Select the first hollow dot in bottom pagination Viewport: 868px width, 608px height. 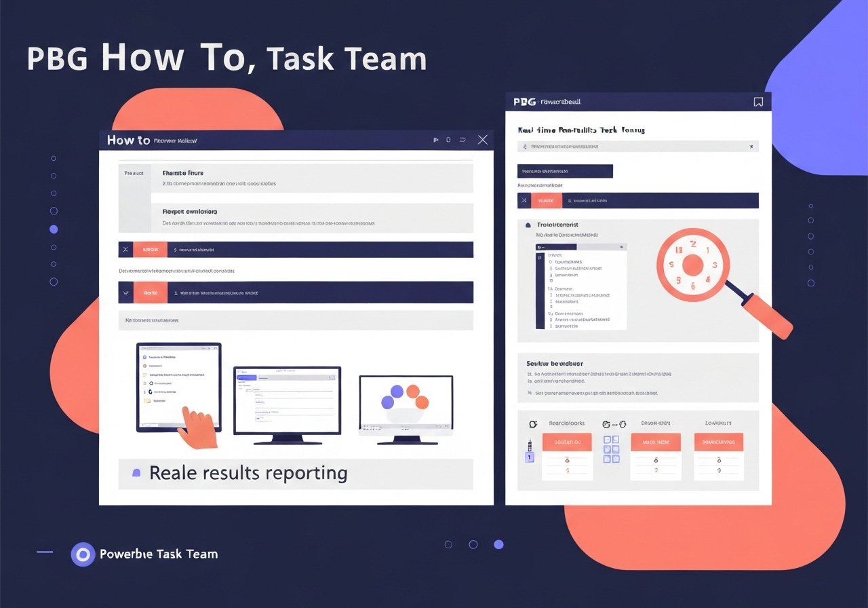(448, 544)
